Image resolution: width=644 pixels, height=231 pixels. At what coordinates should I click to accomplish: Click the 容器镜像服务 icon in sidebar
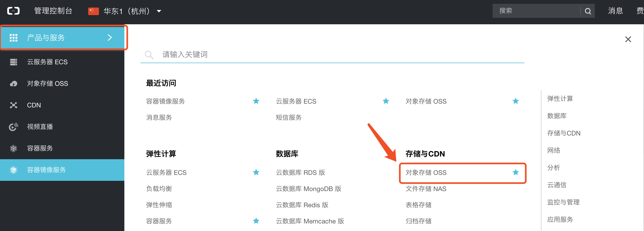(14, 170)
